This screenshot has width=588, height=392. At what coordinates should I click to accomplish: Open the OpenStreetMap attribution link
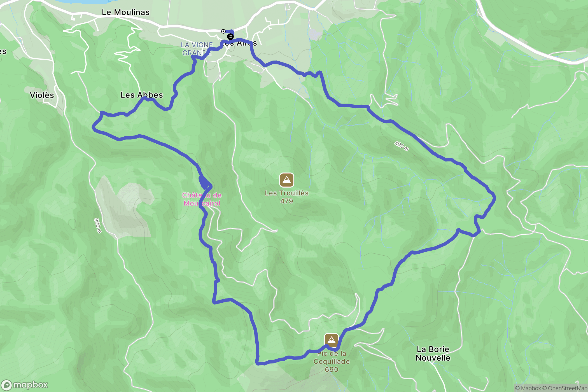coord(565,388)
